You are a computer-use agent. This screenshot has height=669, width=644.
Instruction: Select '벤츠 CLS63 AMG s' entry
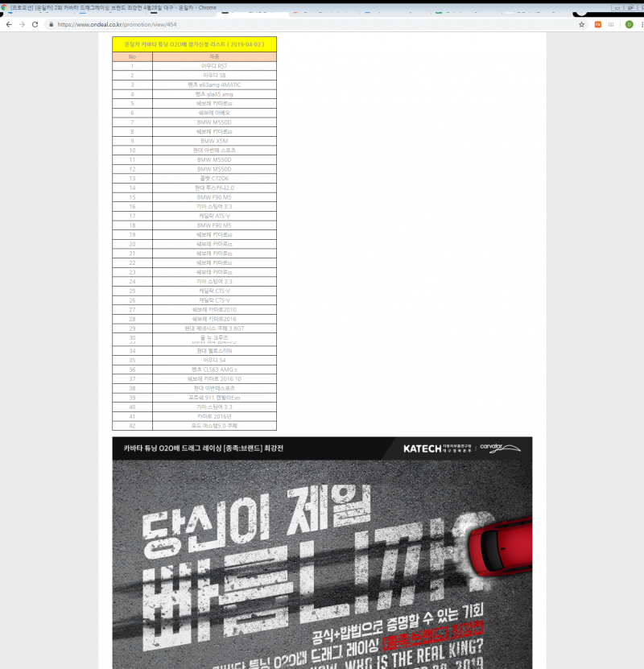tap(214, 370)
